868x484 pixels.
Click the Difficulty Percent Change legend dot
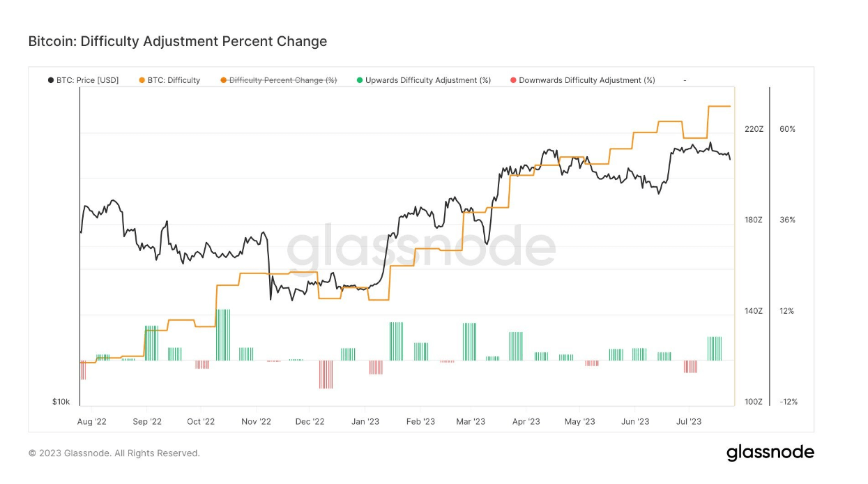pos(224,80)
